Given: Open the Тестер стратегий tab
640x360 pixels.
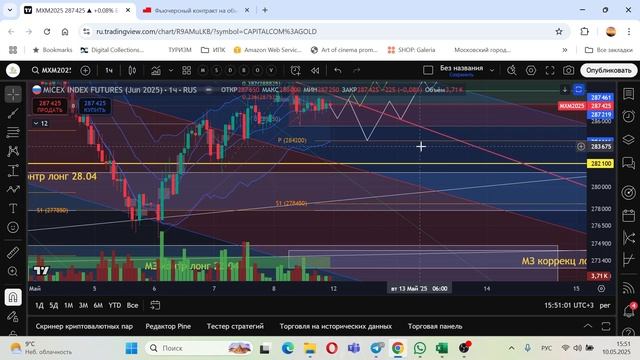Looking at the screenshot, I should [235, 327].
